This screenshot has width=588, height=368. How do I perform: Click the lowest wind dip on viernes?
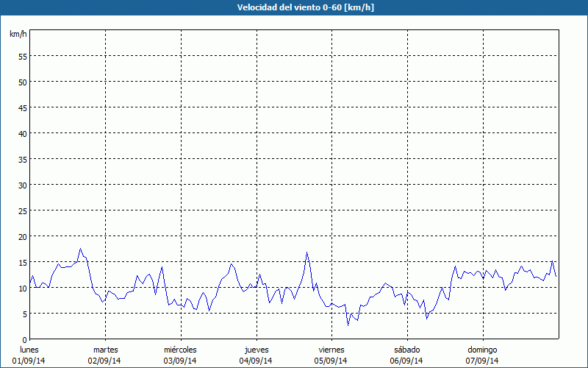(x=348, y=325)
